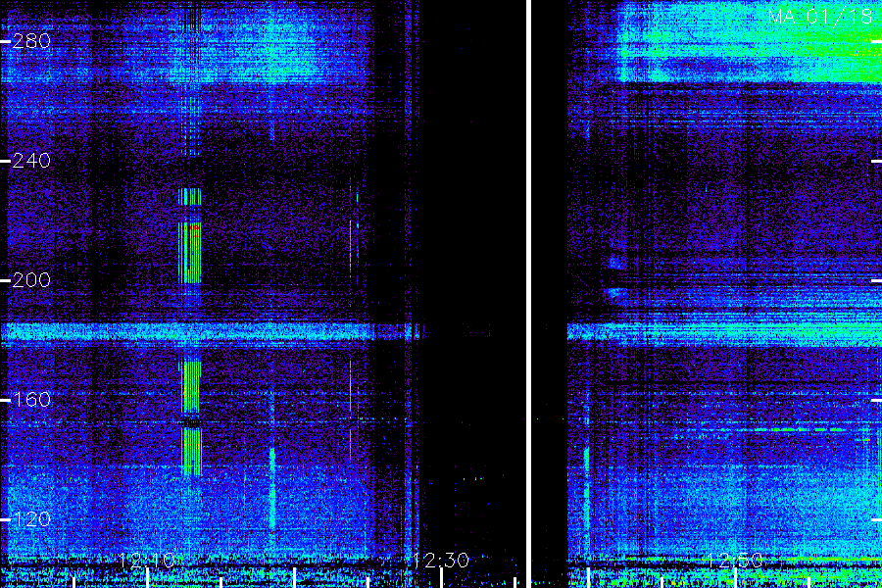Click the white vertical time marker line
This screenshot has width=882, height=588.
[529, 294]
